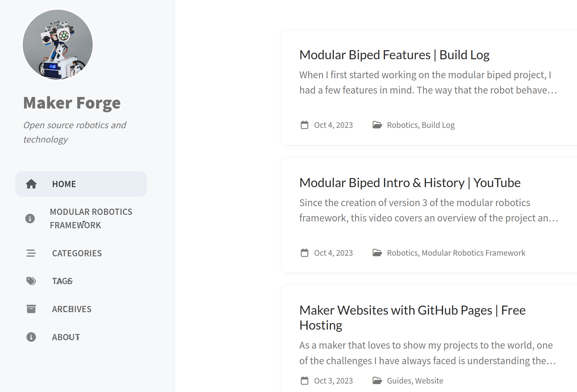Click the Tags icon in sidebar
The width and height of the screenshot is (577, 392).
click(31, 281)
